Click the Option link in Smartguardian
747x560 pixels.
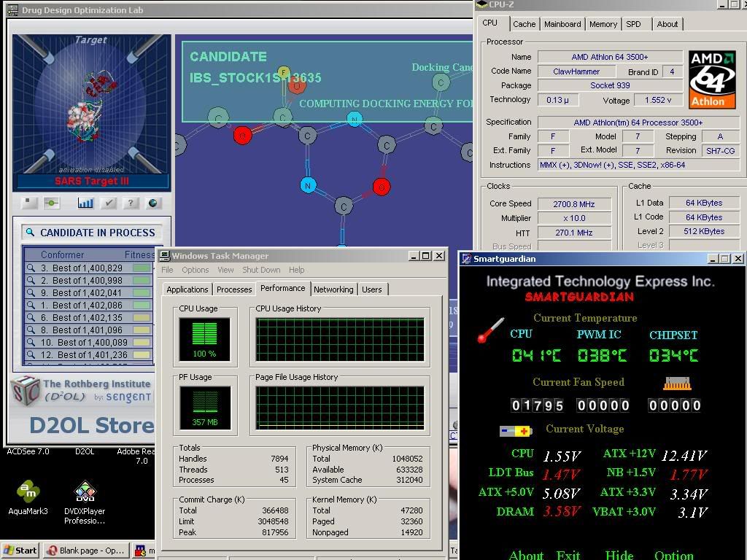673,555
